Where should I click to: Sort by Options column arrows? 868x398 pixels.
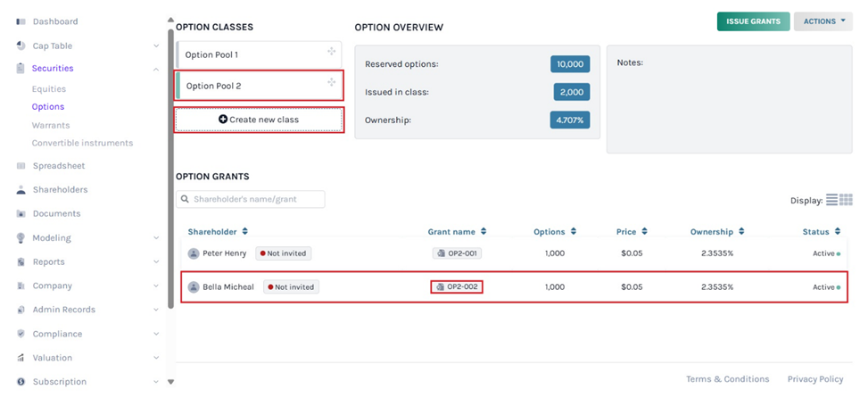coord(573,231)
